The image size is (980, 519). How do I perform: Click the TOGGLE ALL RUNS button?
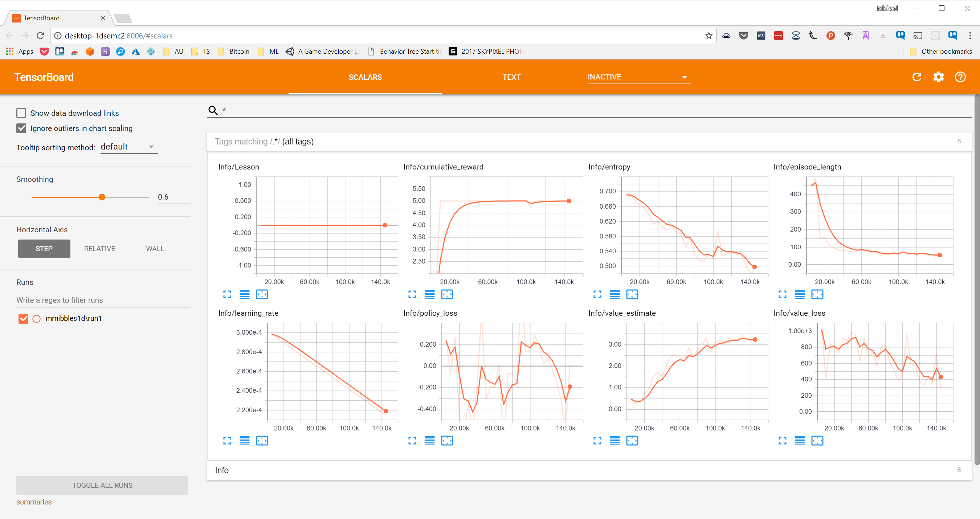102,485
